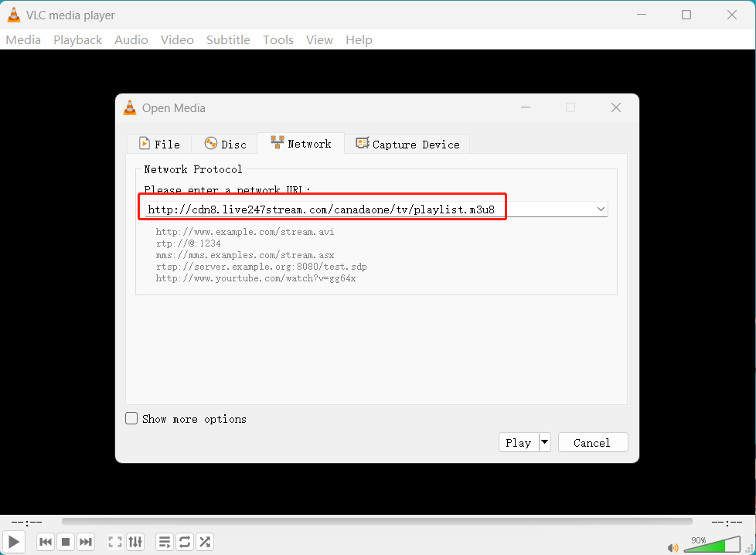756x555 pixels.
Task: Click example text rtp://@:1234
Action: click(188, 243)
